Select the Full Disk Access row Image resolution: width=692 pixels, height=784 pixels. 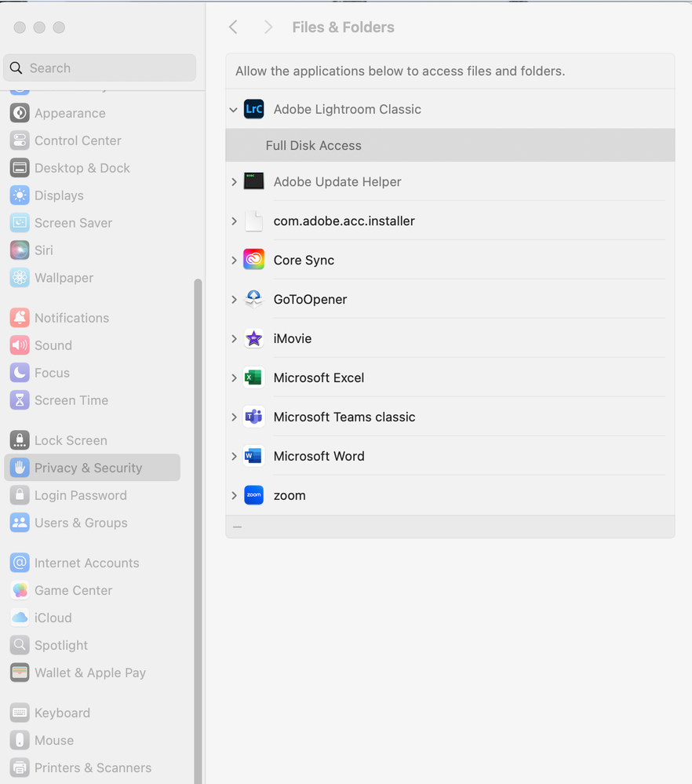450,145
